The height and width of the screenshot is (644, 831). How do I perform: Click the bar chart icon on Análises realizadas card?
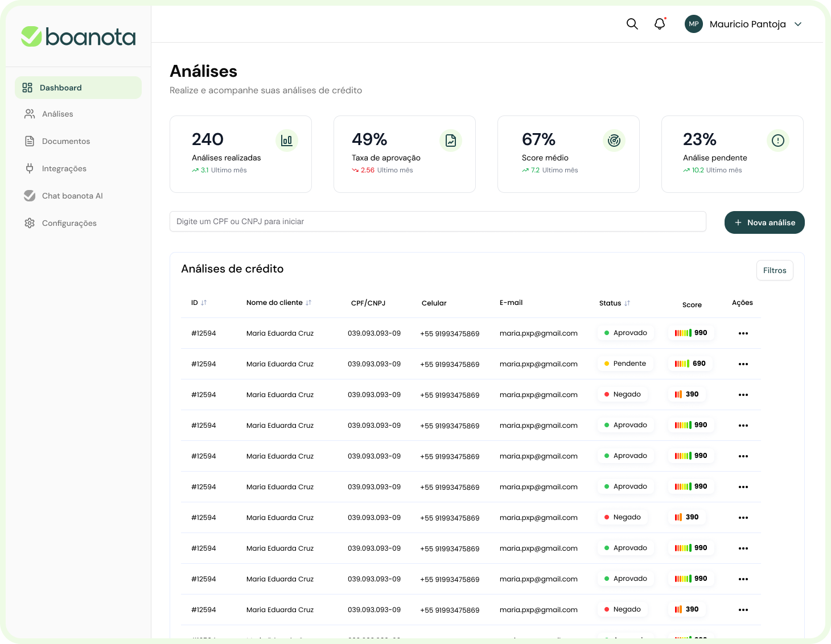point(287,141)
